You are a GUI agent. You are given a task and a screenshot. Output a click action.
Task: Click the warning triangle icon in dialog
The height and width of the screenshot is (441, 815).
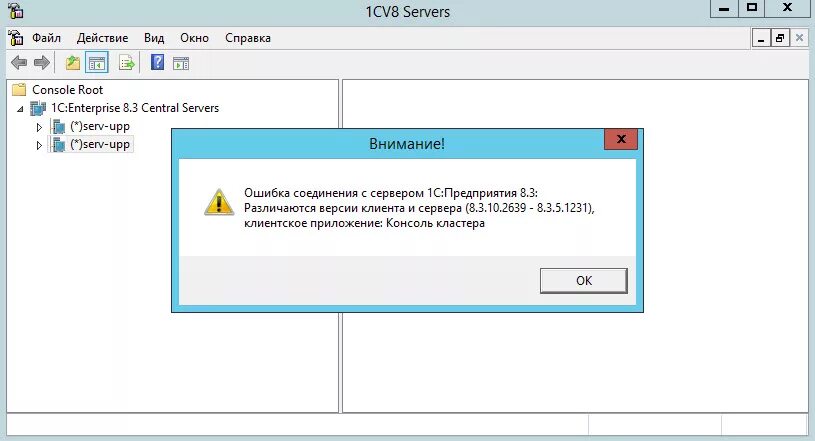pos(219,202)
